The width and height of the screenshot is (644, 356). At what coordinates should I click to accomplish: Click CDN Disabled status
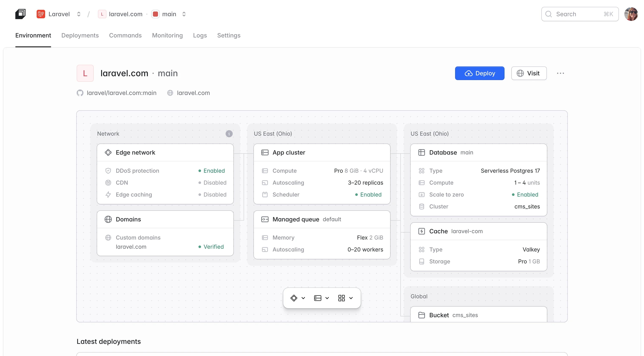[x=212, y=183]
